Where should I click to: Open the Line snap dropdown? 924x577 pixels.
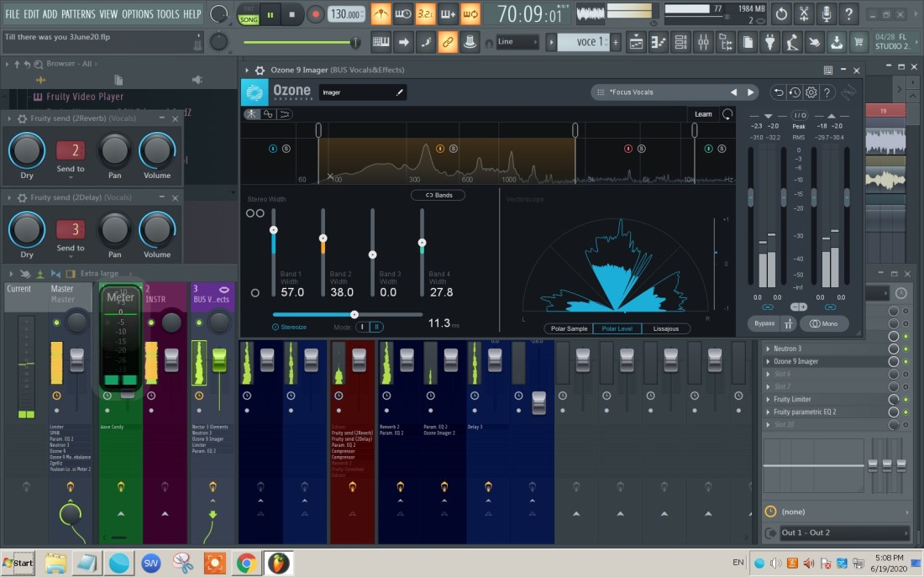pyautogui.click(x=517, y=42)
